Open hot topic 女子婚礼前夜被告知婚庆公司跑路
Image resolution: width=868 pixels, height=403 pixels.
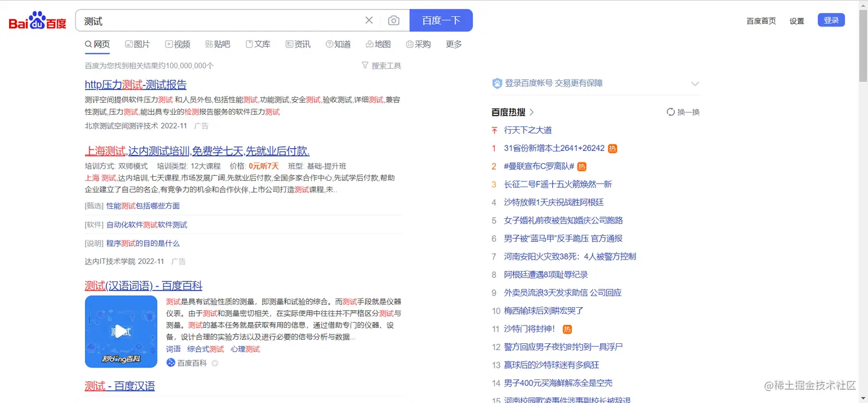coord(564,220)
